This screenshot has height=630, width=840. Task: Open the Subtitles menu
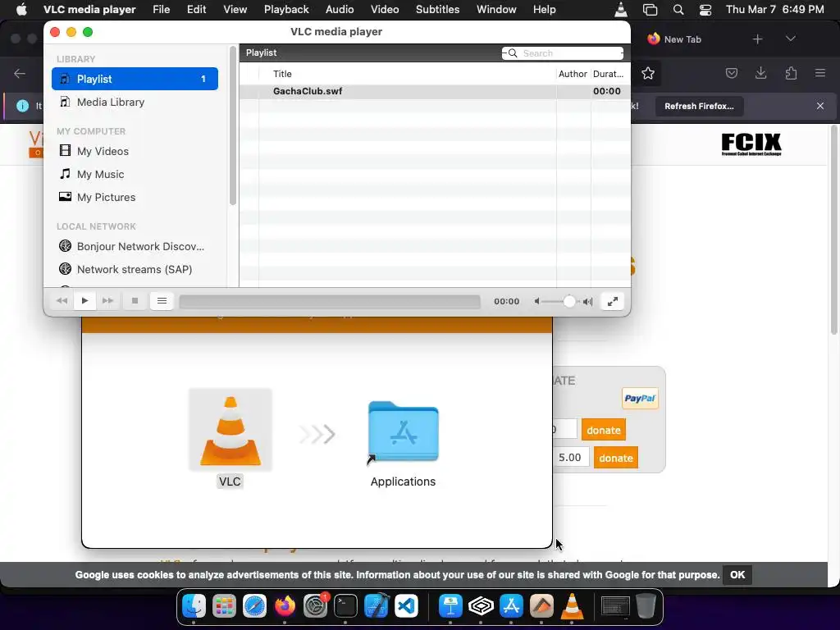(438, 9)
